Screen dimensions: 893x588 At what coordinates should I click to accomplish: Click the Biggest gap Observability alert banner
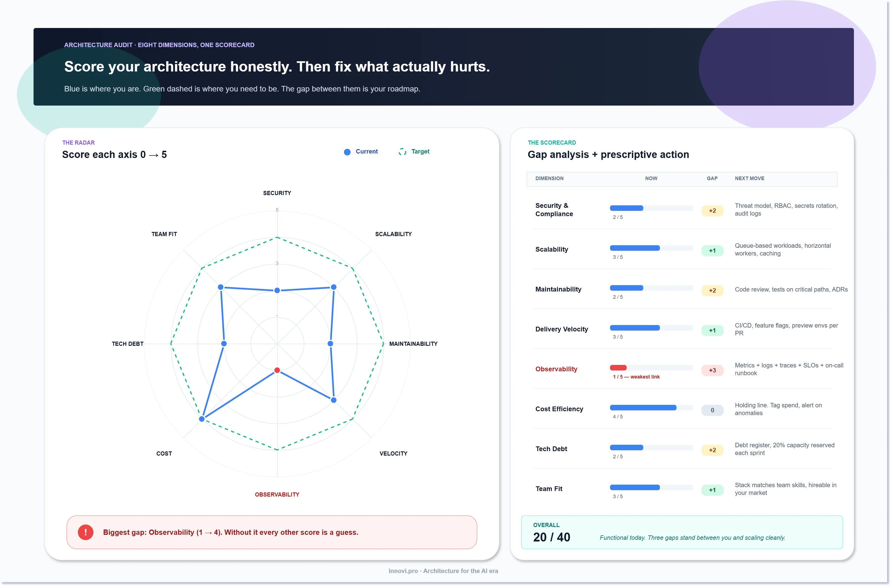point(271,532)
